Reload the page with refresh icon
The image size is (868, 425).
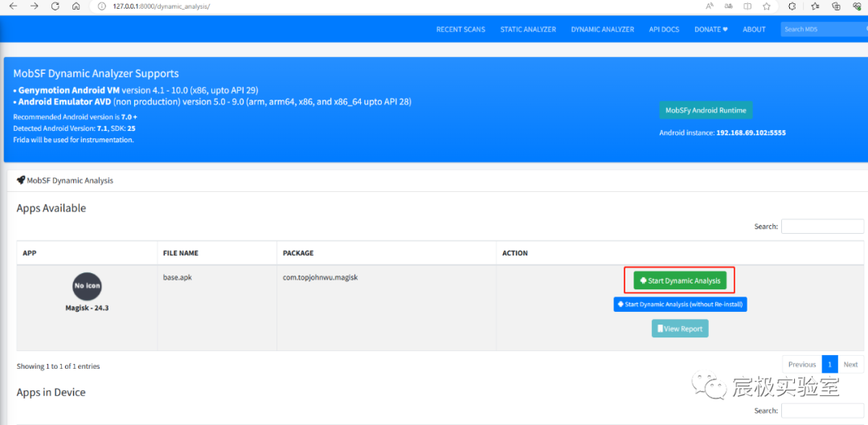click(x=55, y=6)
